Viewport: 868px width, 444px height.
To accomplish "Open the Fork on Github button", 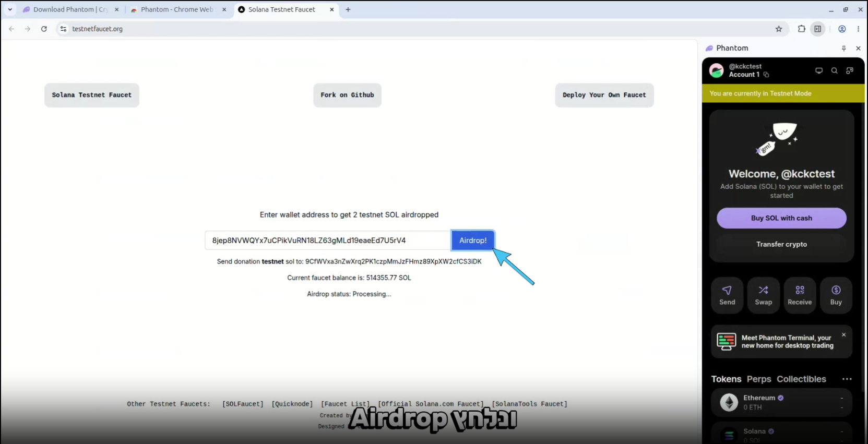I will (x=347, y=95).
